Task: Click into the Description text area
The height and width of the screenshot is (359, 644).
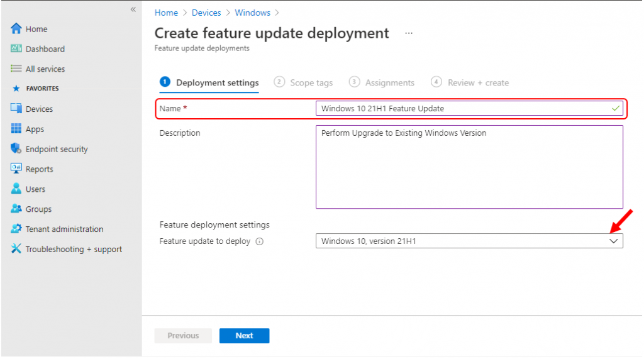Action: click(469, 167)
